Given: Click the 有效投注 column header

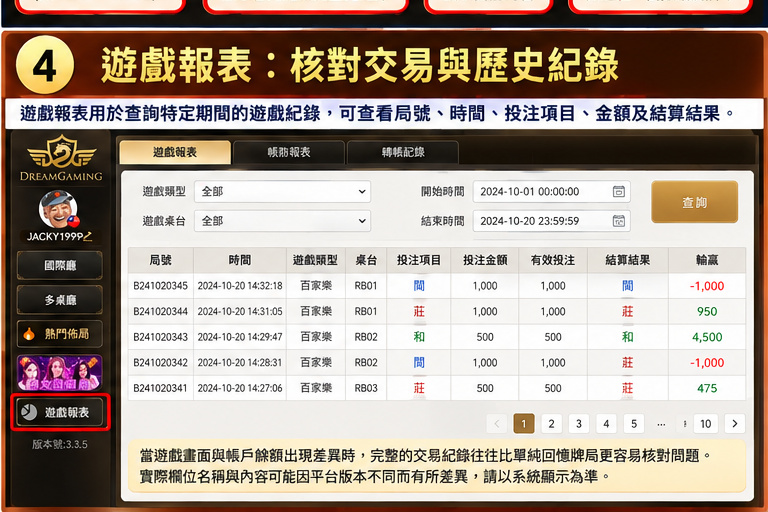Looking at the screenshot, I should coord(553,260).
